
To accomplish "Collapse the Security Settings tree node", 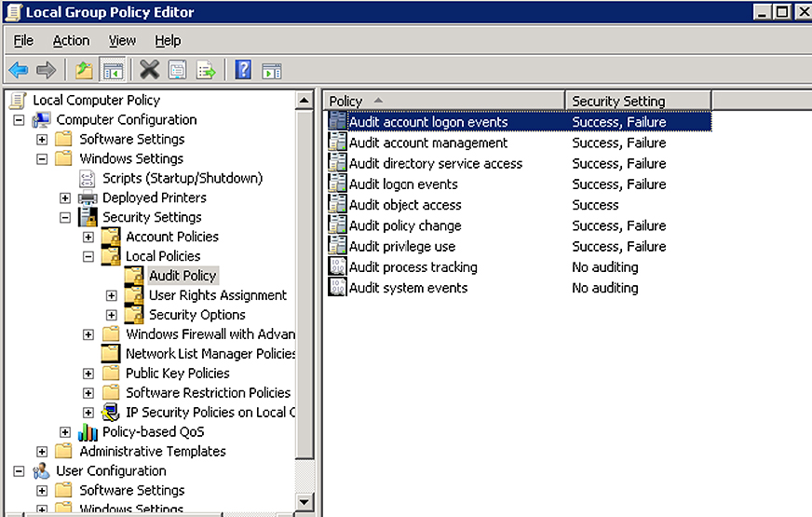I will point(65,217).
